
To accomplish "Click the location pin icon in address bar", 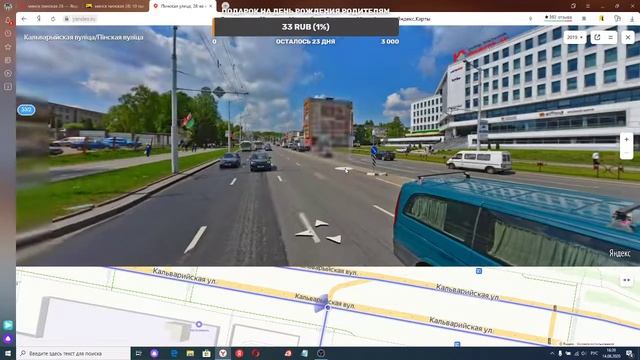I will click(x=530, y=19).
